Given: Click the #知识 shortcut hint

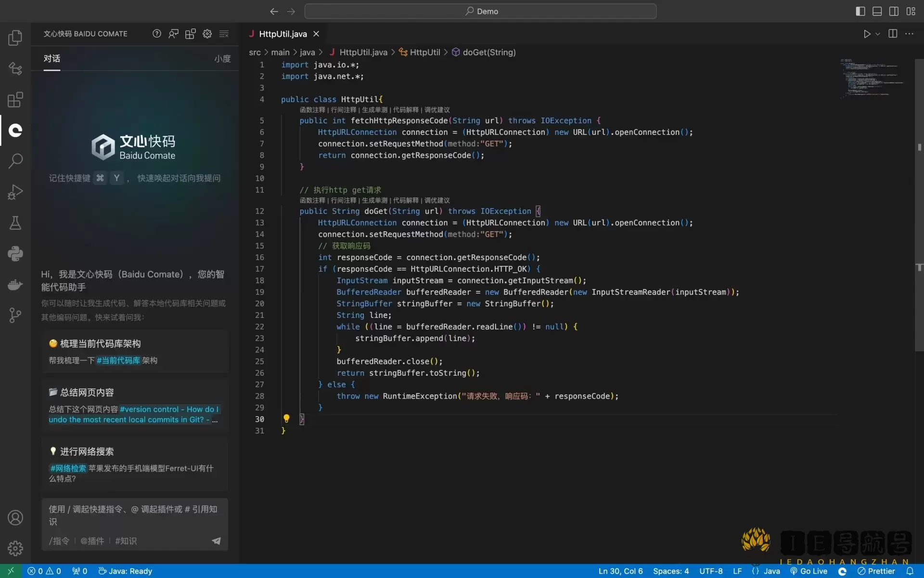Looking at the screenshot, I should point(126,541).
